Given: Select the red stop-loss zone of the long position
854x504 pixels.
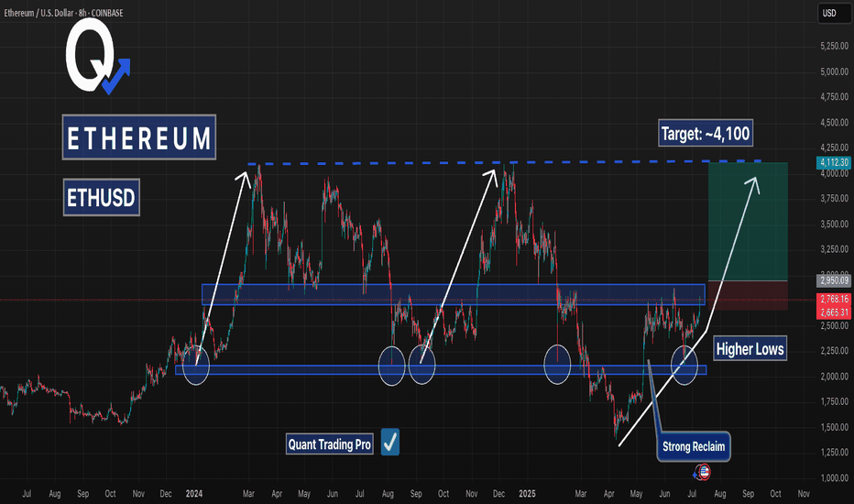Looking at the screenshot, I should pos(748,296).
